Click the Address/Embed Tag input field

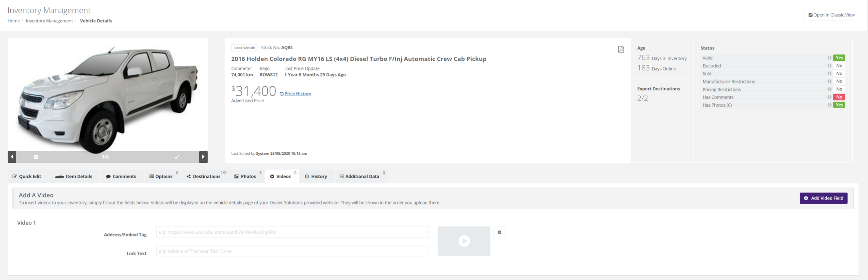292,232
